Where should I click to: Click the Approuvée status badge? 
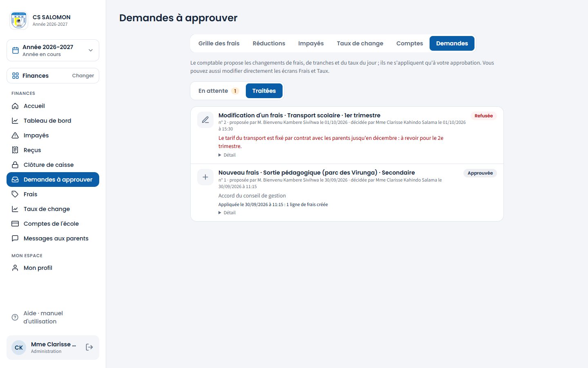point(480,173)
